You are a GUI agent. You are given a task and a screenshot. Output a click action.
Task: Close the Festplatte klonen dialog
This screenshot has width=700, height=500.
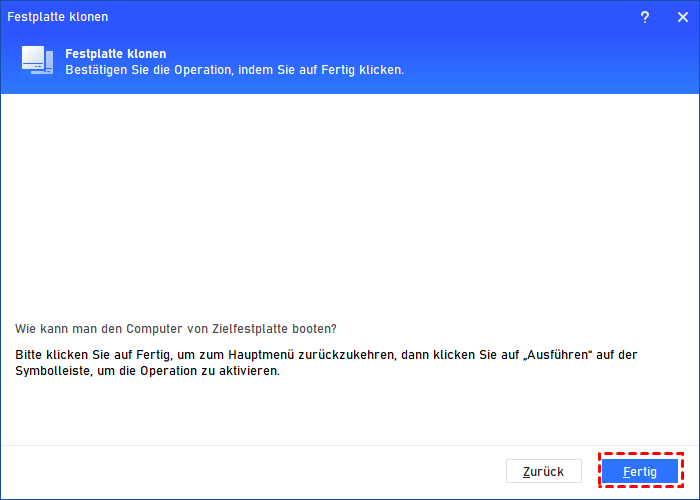pos(682,17)
